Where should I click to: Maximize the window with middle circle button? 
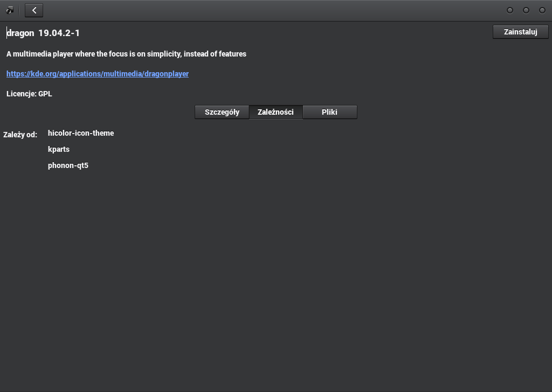(x=526, y=10)
